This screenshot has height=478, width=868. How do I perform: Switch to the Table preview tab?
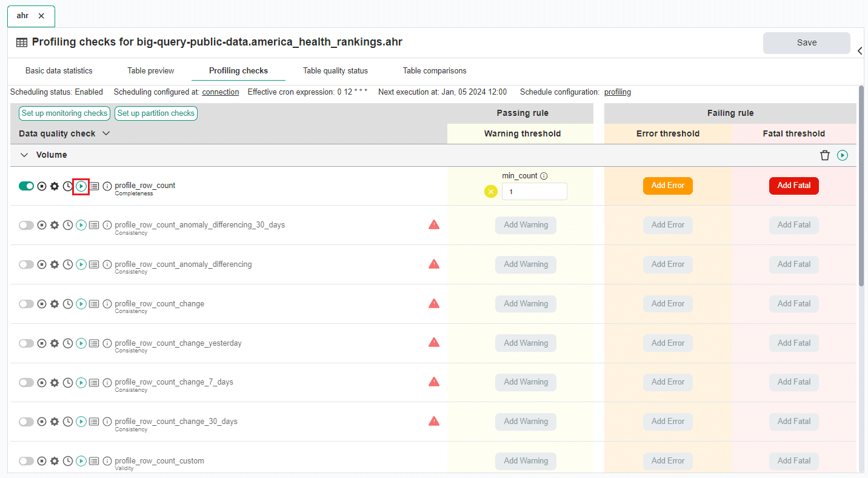[x=150, y=70]
